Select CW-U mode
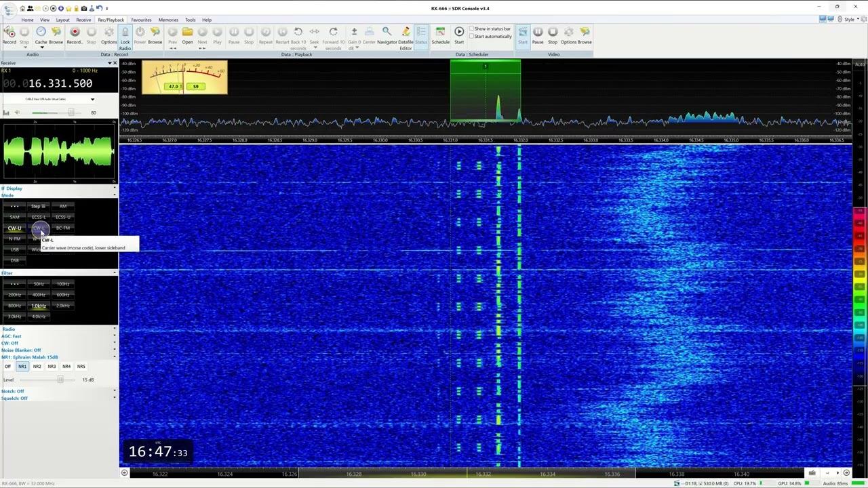This screenshot has height=488, width=868. tap(14, 228)
